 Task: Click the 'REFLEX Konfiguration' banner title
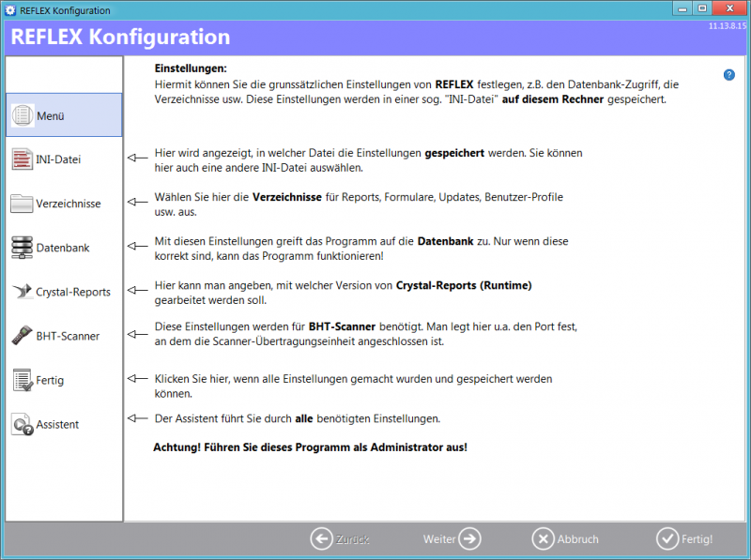pyautogui.click(x=120, y=37)
